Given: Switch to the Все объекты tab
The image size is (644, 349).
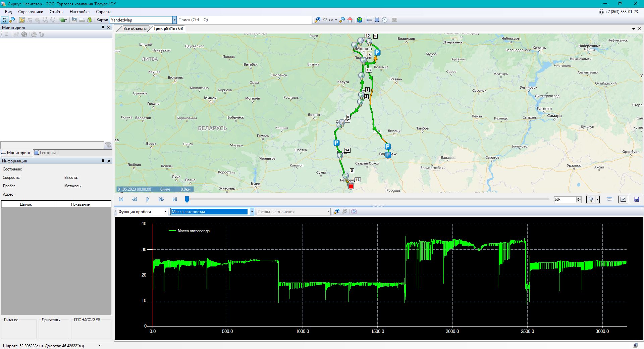Looking at the screenshot, I should [x=135, y=29].
